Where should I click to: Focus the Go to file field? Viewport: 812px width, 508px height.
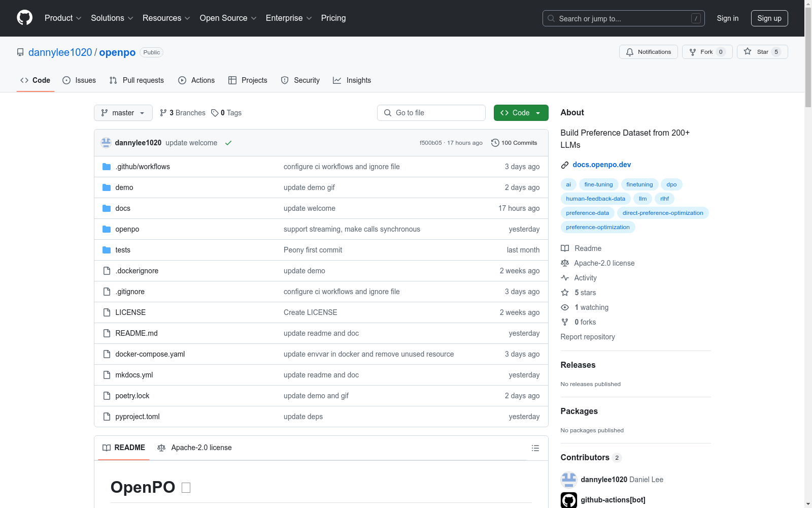431,113
